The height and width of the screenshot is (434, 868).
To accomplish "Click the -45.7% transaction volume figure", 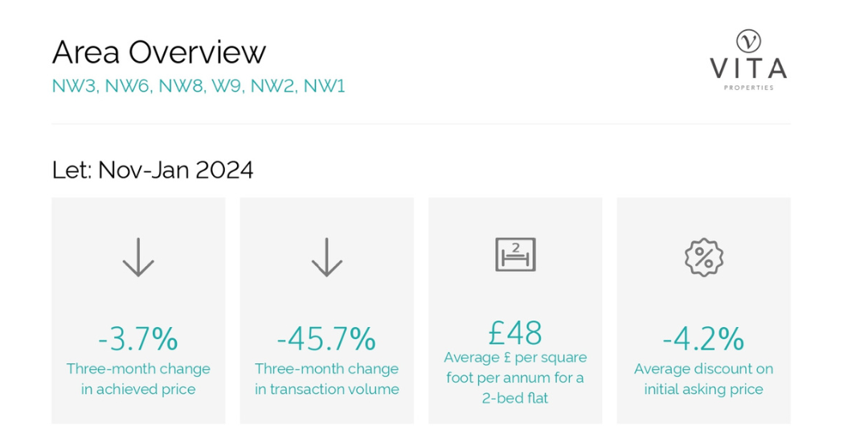I will pyautogui.click(x=326, y=339).
